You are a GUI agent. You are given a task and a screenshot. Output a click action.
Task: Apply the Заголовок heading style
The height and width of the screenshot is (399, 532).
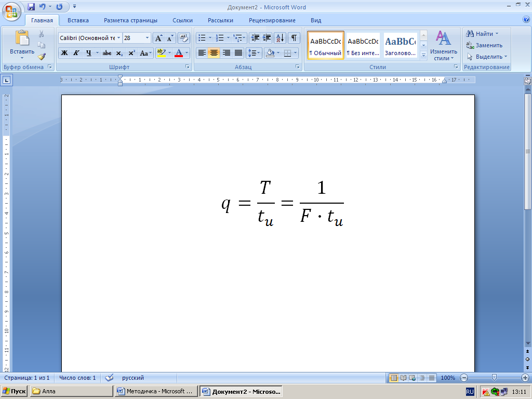pos(401,45)
